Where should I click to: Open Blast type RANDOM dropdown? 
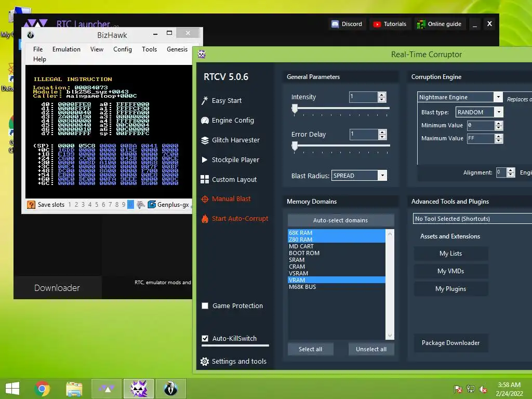point(499,112)
